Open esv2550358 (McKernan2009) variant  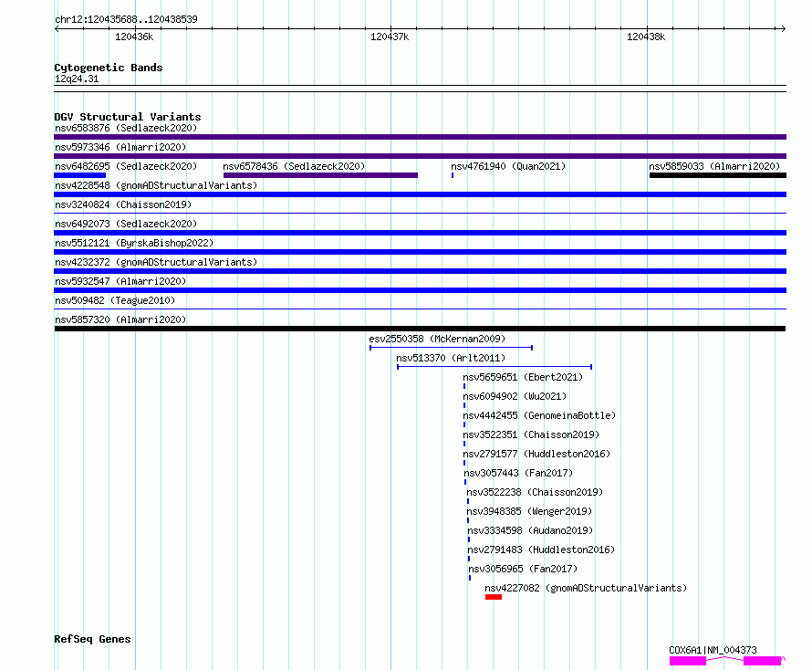click(x=437, y=339)
